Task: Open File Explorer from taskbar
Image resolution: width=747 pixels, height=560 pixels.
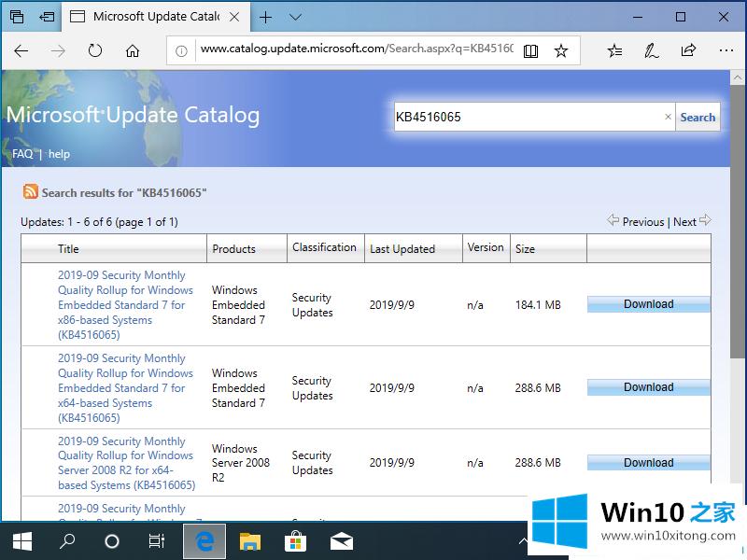Action: tap(249, 541)
